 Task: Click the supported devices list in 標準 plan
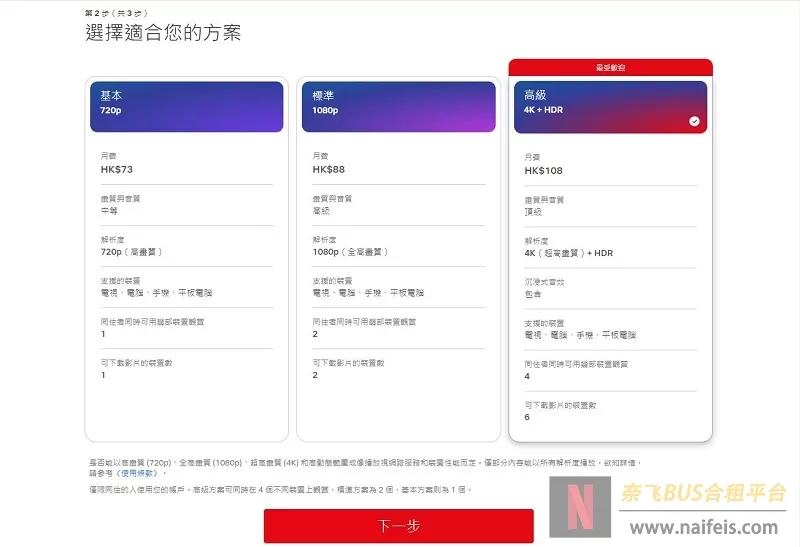[x=368, y=293]
